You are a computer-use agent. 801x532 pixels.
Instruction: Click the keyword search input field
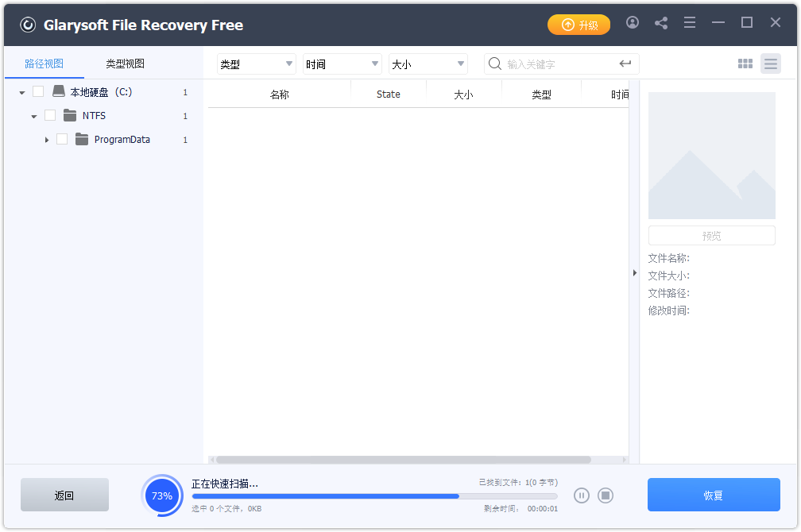556,64
